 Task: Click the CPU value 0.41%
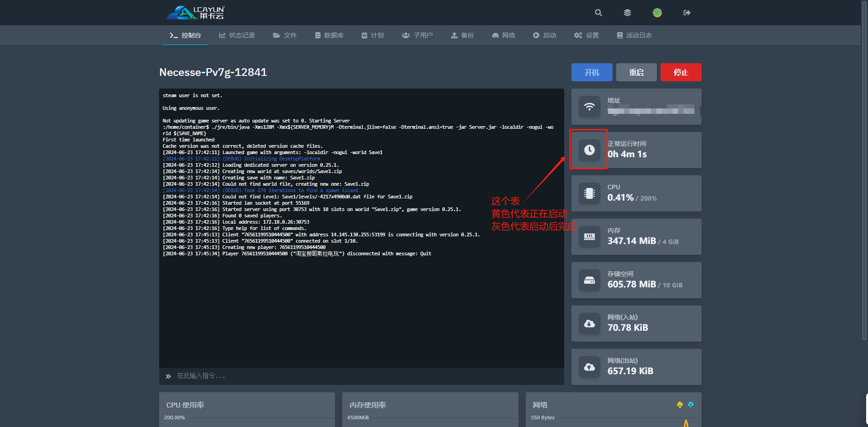point(620,197)
